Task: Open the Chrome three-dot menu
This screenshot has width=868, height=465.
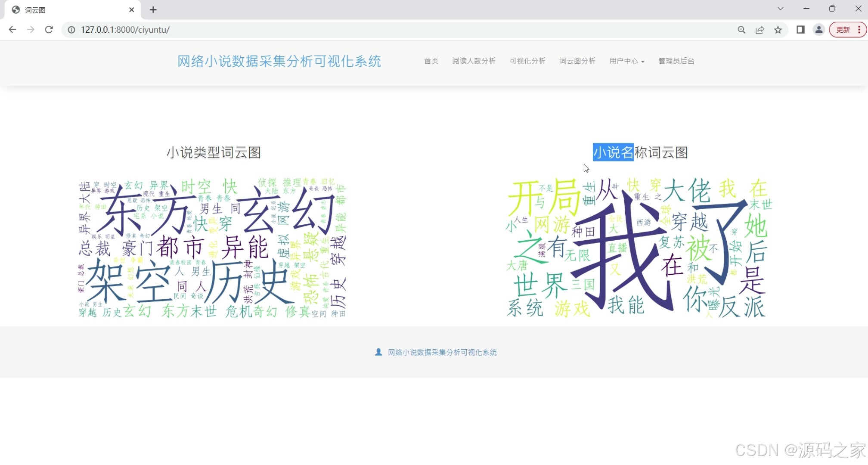Action: point(860,30)
